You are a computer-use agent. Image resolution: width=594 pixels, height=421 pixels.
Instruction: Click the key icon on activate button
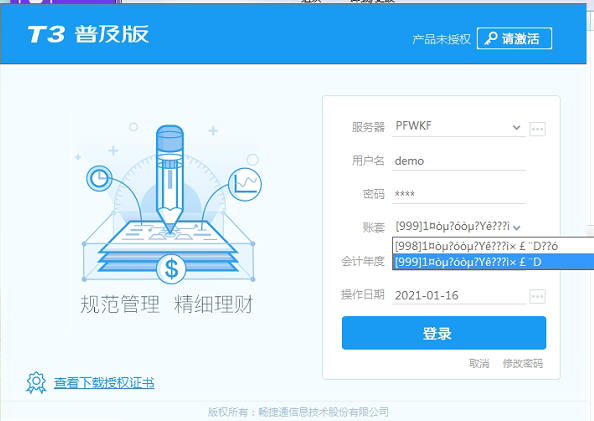pos(491,38)
